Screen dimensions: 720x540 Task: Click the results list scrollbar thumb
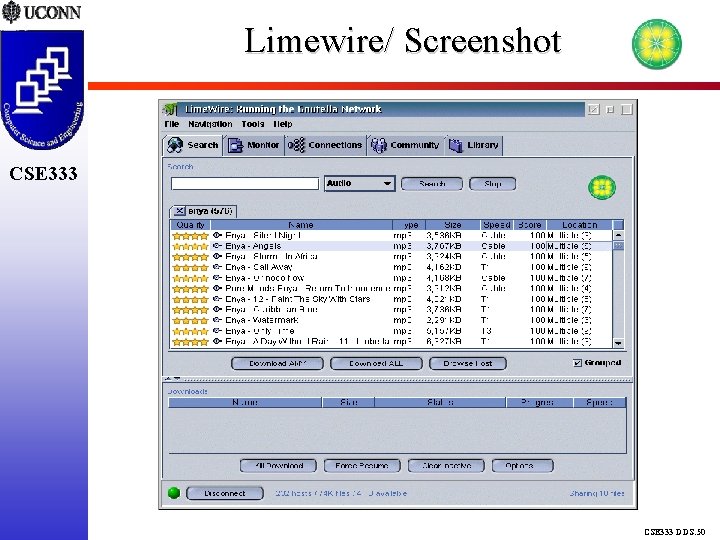point(619,246)
